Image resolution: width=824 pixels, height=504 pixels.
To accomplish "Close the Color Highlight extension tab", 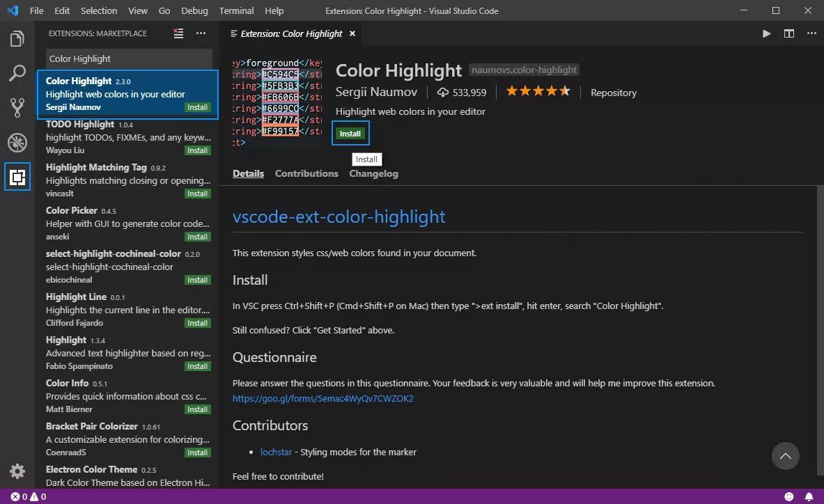I will coord(352,33).
